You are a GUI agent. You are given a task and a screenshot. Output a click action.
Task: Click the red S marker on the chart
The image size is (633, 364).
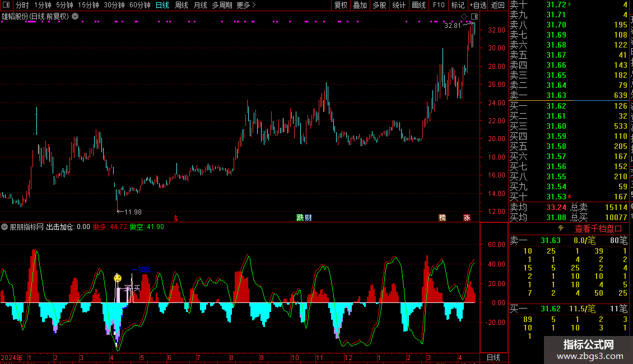coord(175,218)
